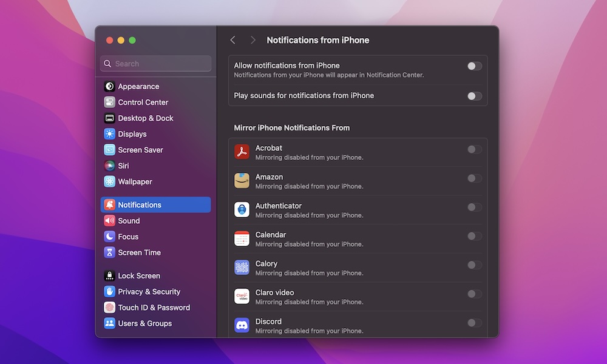607x364 pixels.
Task: Click the Acrobat app icon
Action: click(x=242, y=152)
